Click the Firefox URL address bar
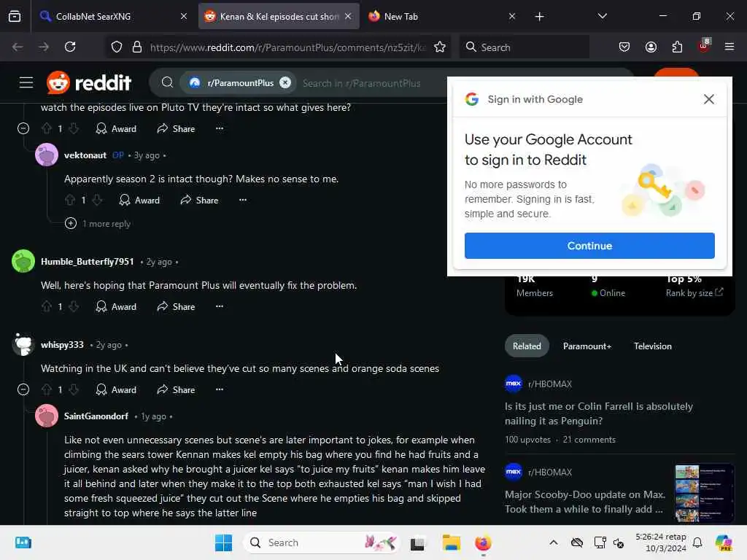Image resolution: width=747 pixels, height=560 pixels. point(286,47)
